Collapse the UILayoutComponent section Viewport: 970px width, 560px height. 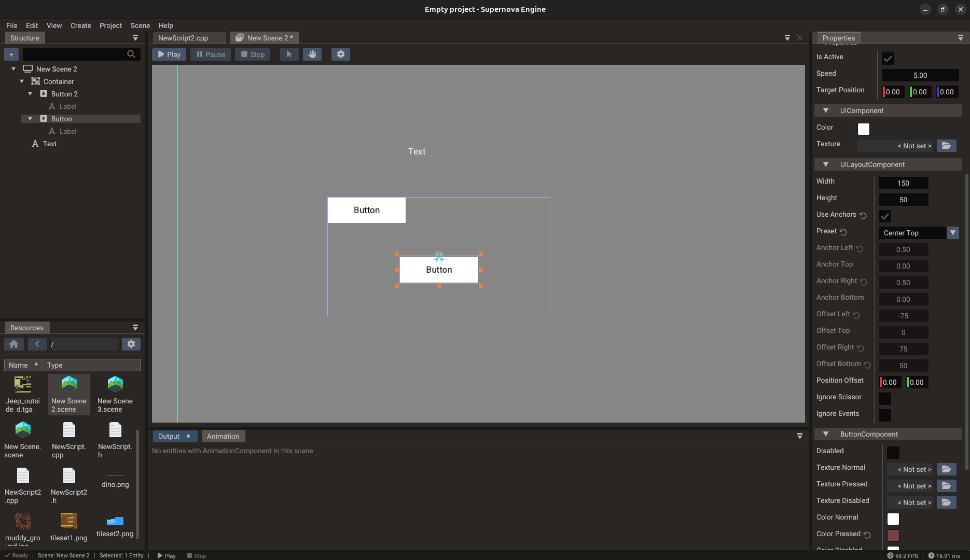826,164
